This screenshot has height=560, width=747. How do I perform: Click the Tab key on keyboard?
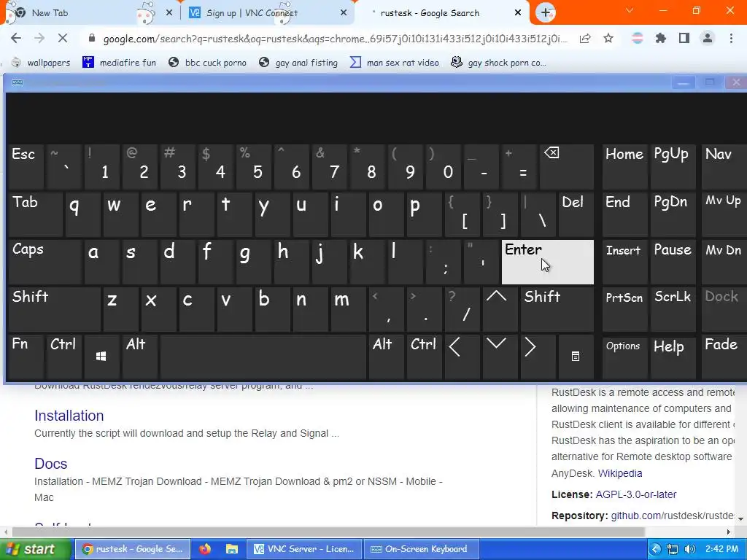[35, 214]
